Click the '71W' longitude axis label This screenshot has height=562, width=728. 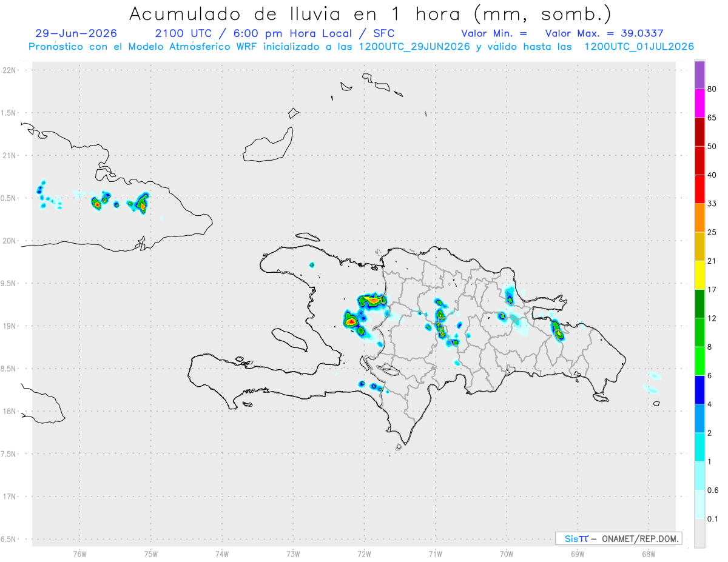pyautogui.click(x=435, y=554)
